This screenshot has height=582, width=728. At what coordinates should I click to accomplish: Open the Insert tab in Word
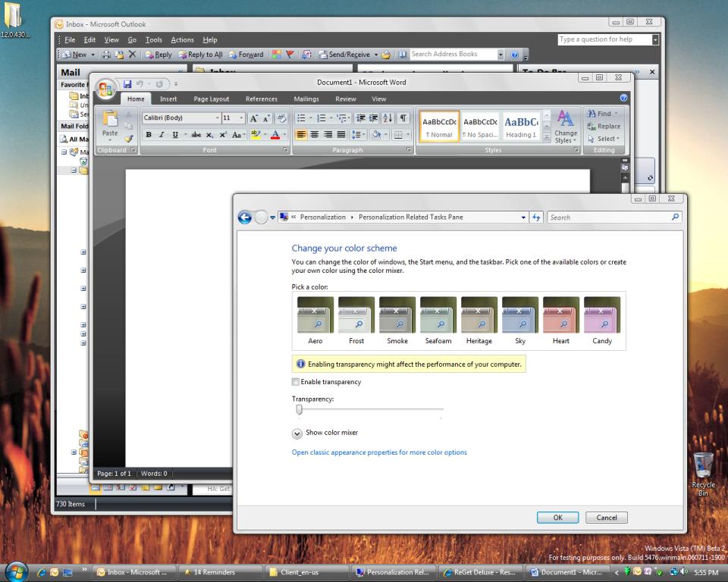pos(168,99)
